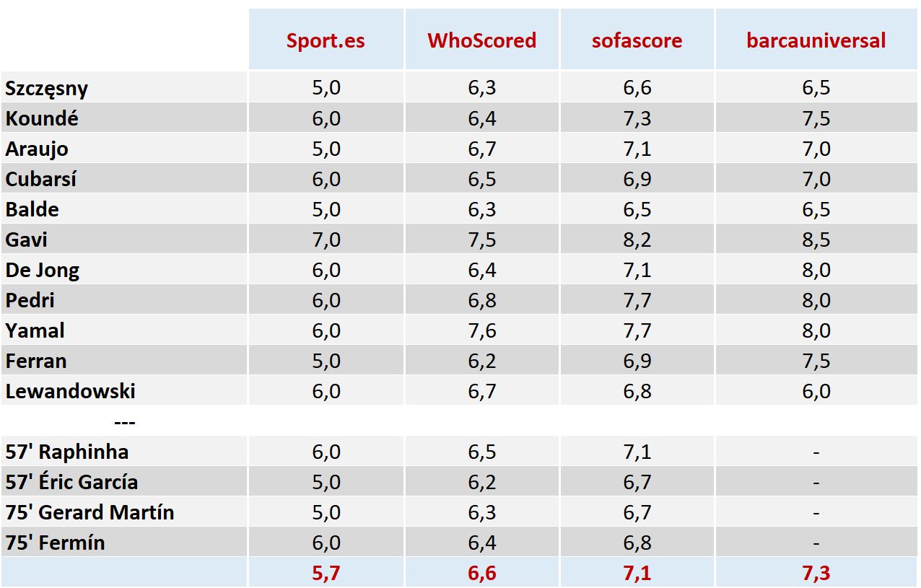Click the Sport.es column header
Screen dimensions: 921x588
326,40
